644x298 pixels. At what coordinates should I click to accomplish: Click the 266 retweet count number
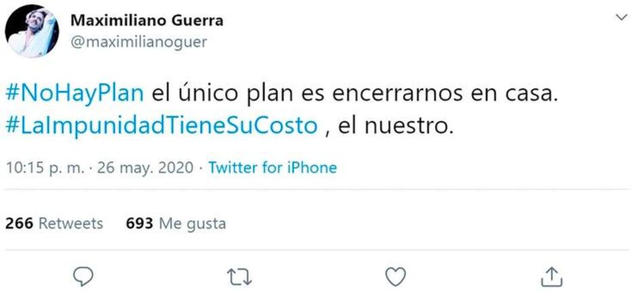19,223
